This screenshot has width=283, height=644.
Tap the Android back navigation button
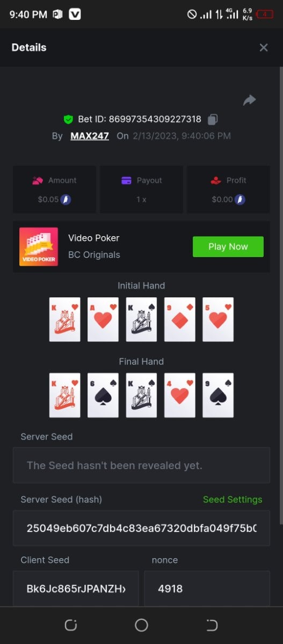[x=212, y=625]
